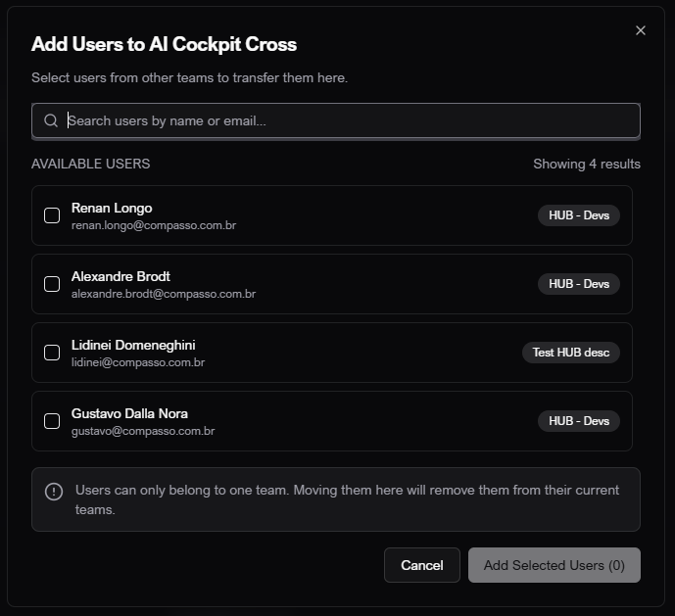
Task: Tick the Lidinei Domeneghini checkbox
Action: point(52,353)
